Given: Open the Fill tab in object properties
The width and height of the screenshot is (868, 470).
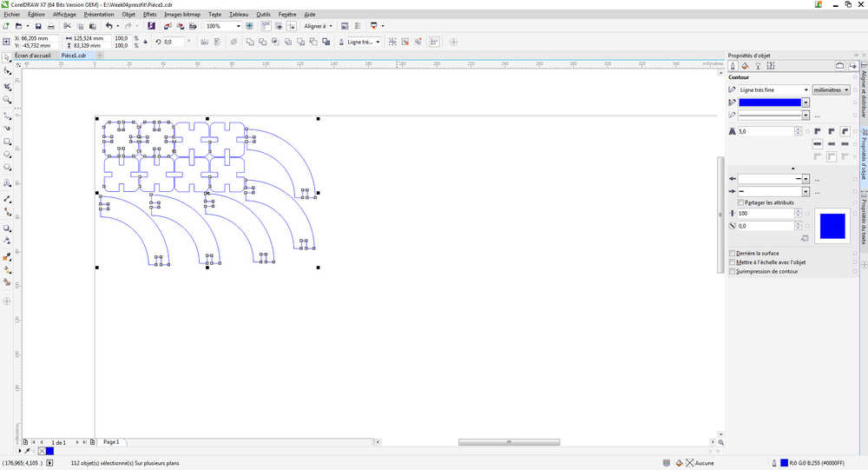Looking at the screenshot, I should (745, 66).
